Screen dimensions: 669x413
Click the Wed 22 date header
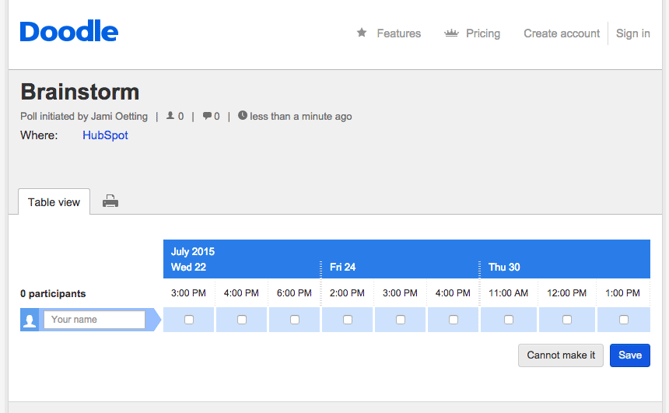(x=188, y=267)
